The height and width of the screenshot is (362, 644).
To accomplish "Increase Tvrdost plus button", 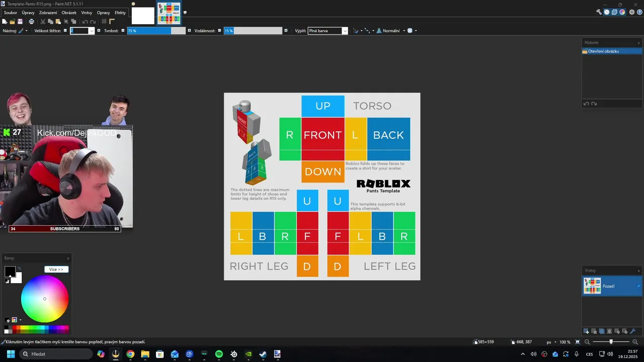I will click(189, 31).
